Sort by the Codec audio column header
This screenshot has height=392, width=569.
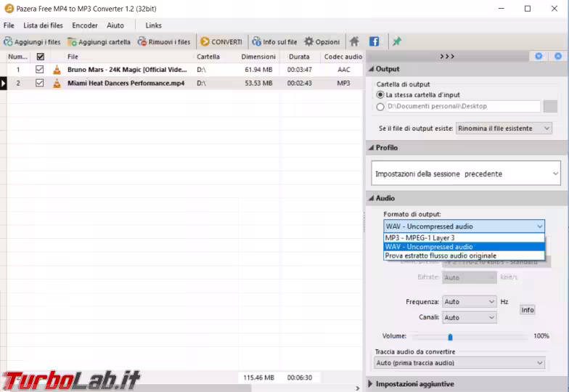coord(343,57)
